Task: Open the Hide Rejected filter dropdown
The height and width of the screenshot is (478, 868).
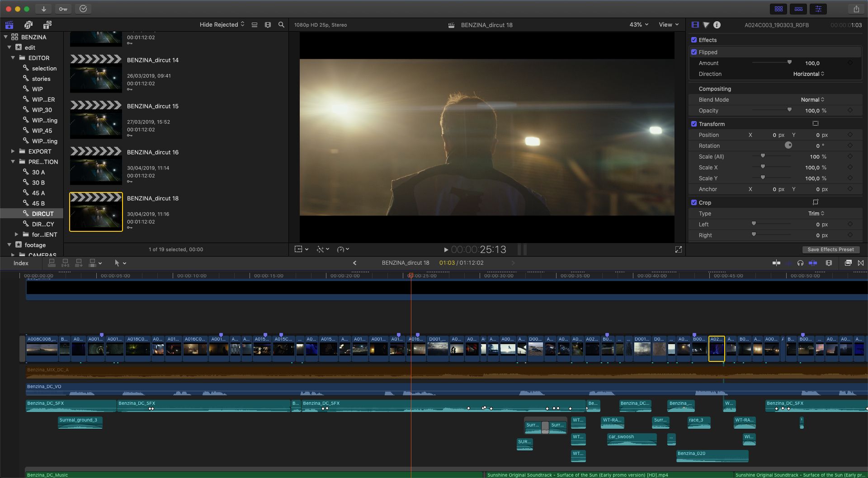Action: (x=222, y=24)
